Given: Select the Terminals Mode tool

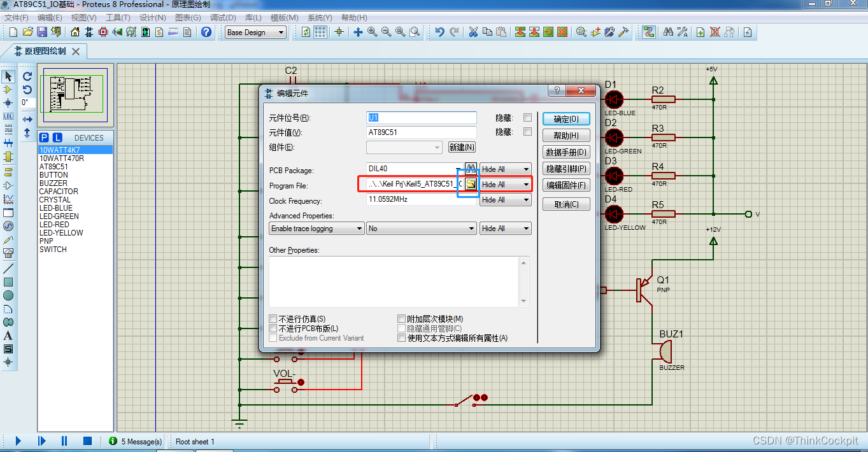Looking at the screenshot, I should pos(8,172).
